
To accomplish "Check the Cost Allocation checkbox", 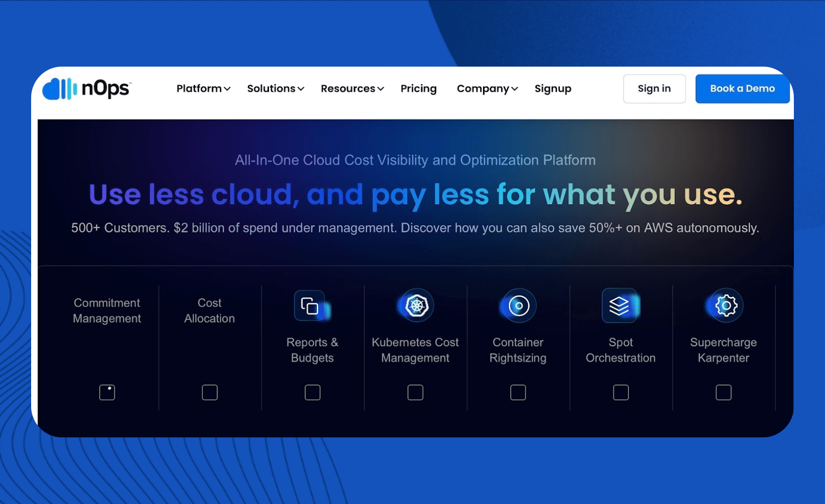I will pos(210,392).
